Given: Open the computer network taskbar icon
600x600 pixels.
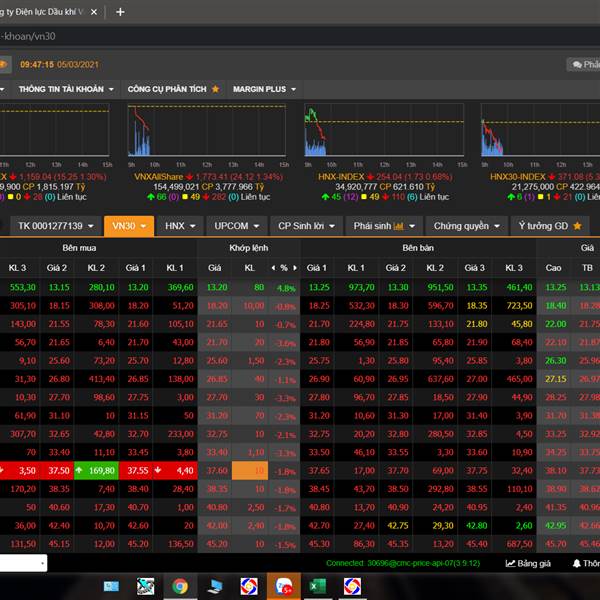Looking at the screenshot, I should pyautogui.click(x=215, y=586).
